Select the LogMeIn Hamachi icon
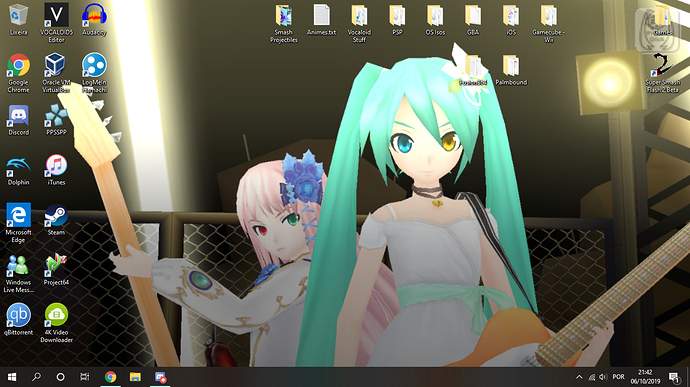 [x=94, y=73]
